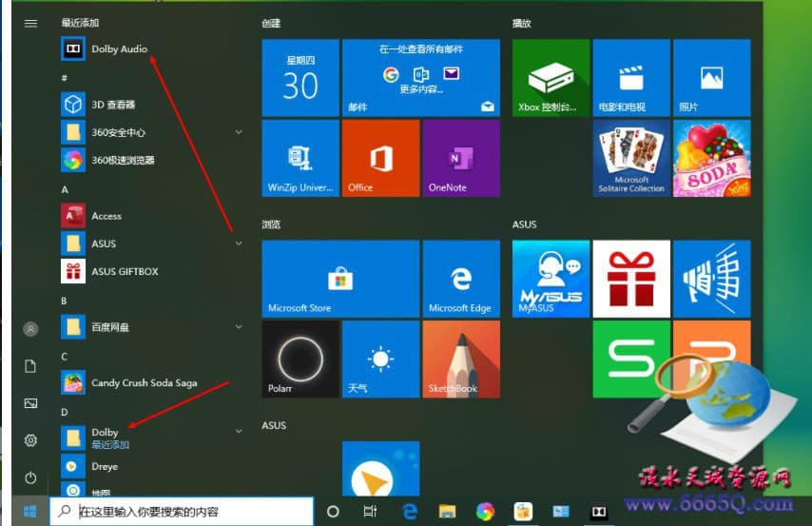812x526 pixels.
Task: Launch the SketchBook tile
Action: click(461, 360)
